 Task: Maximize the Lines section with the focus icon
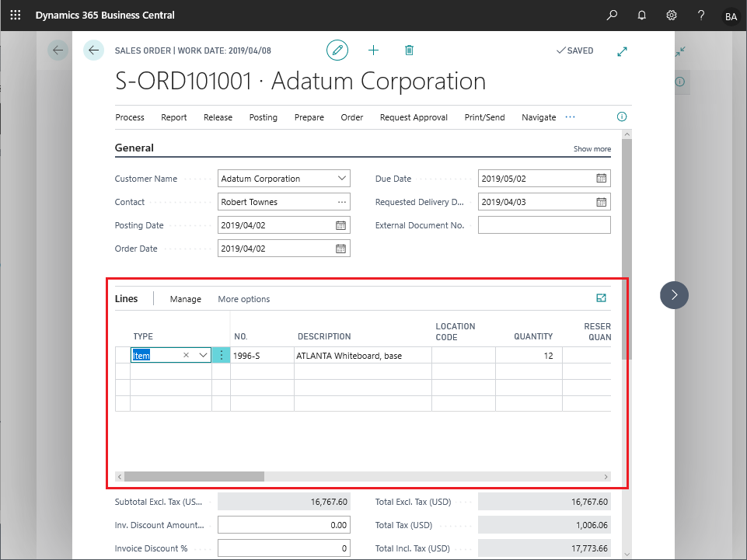601,298
